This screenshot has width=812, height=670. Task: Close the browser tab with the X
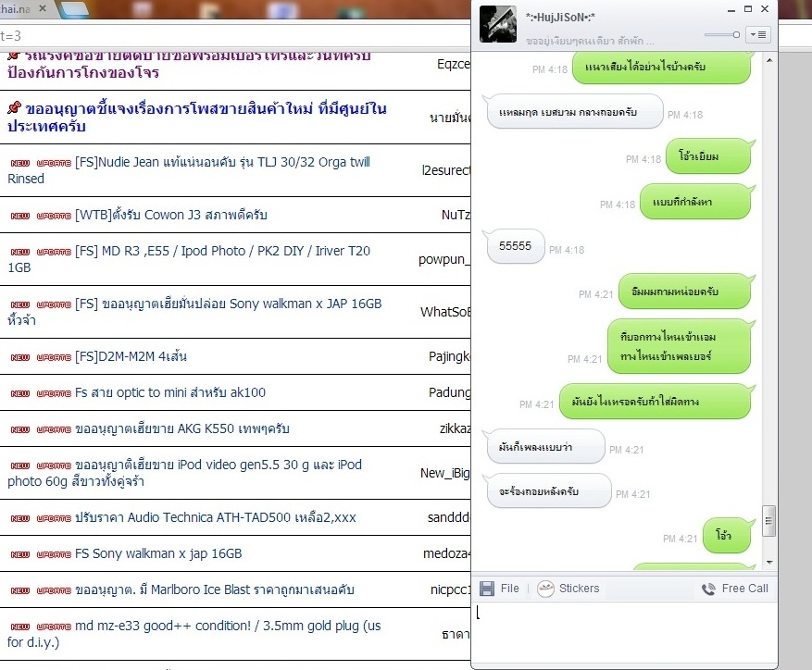pos(43,8)
